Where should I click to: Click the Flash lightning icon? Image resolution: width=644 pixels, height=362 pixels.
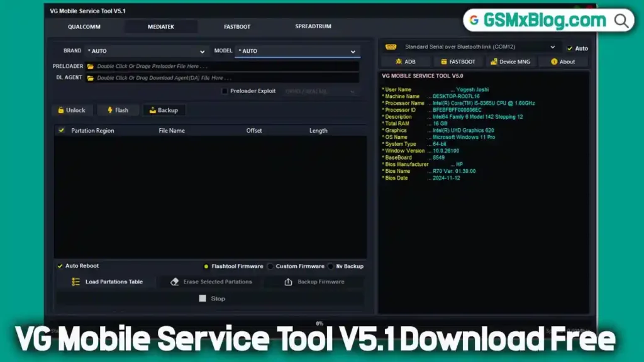coord(109,110)
